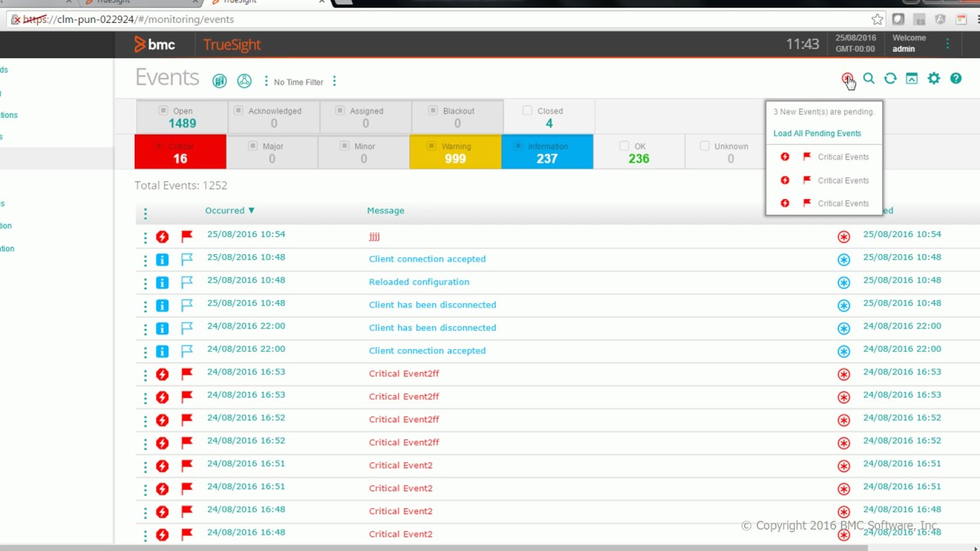
Task: Open 25/08/2016 10:48 Client has been disconnected message
Action: coord(433,305)
